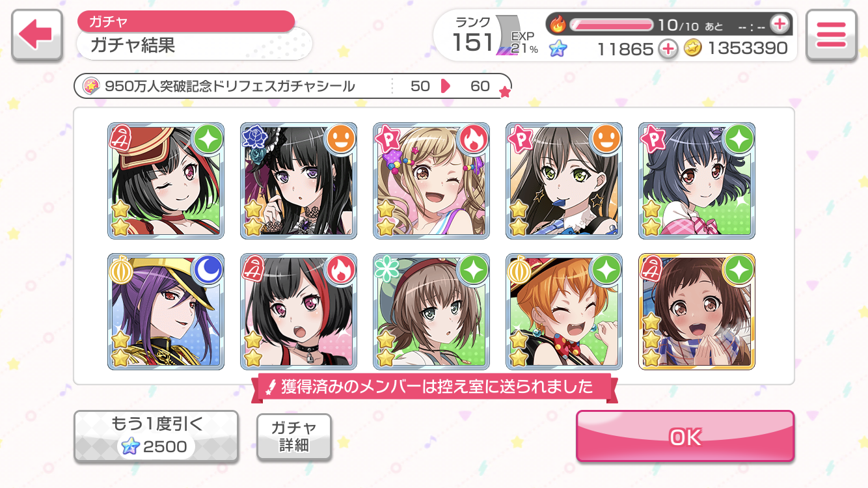Tap the flame boost icon

(558, 25)
